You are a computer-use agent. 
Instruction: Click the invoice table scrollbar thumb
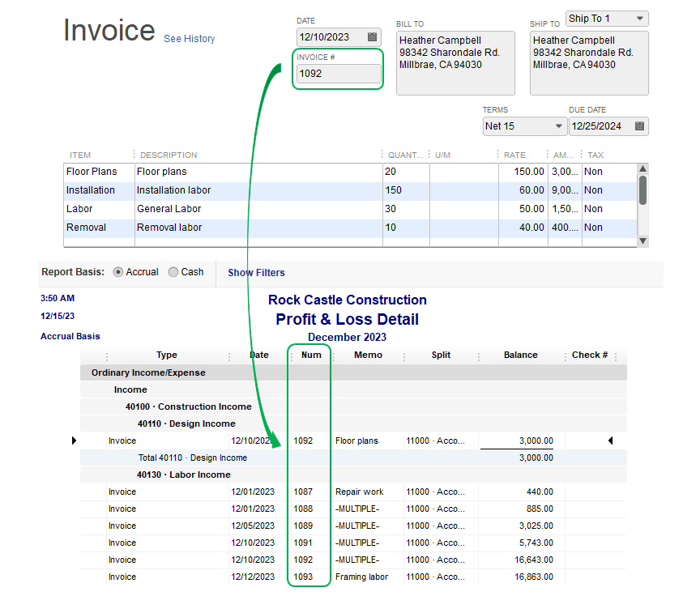[x=642, y=190]
